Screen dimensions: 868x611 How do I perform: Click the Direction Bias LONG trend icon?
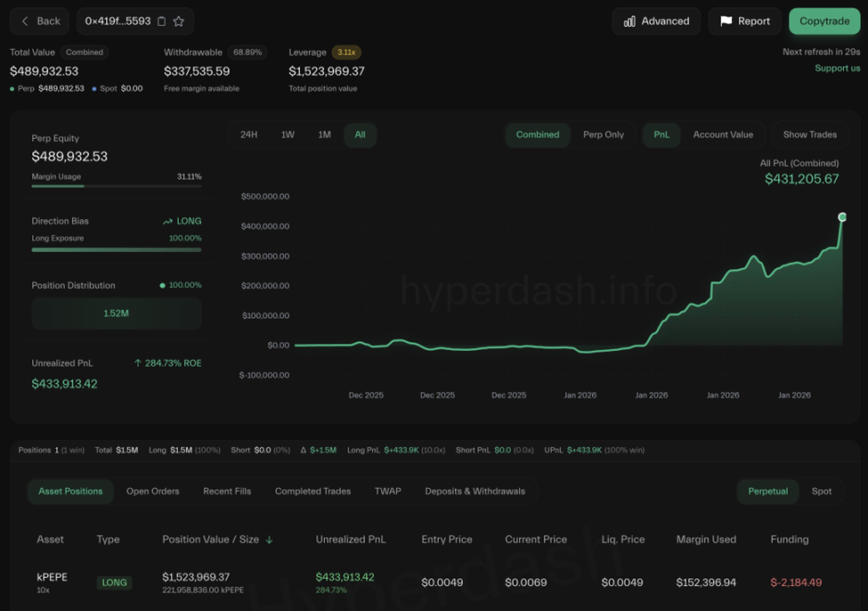(x=167, y=221)
